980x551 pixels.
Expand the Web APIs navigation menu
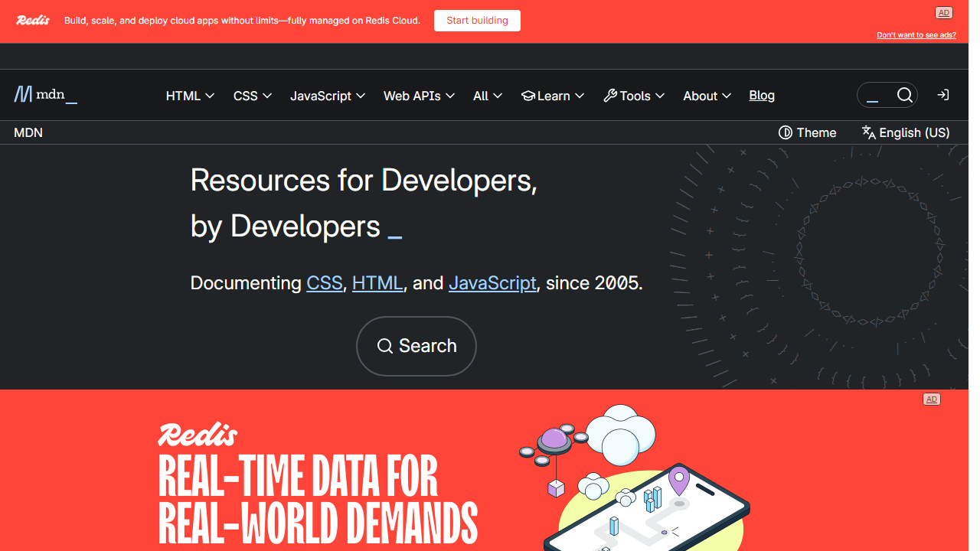point(420,96)
